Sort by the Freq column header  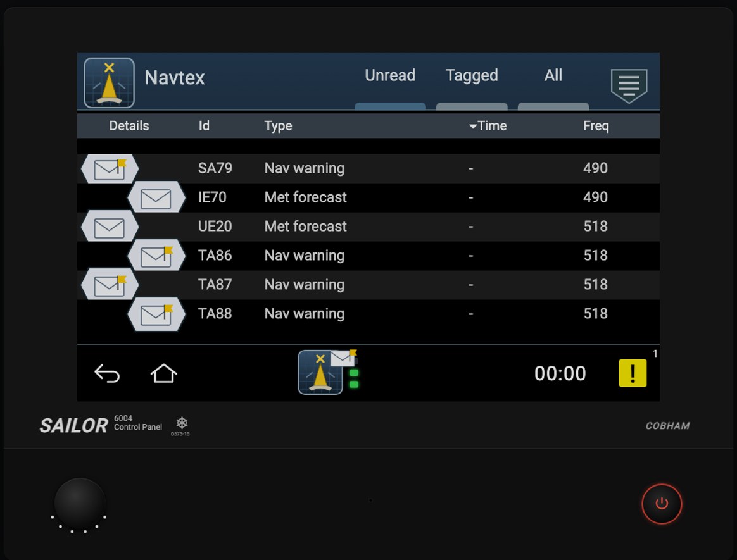tap(596, 126)
